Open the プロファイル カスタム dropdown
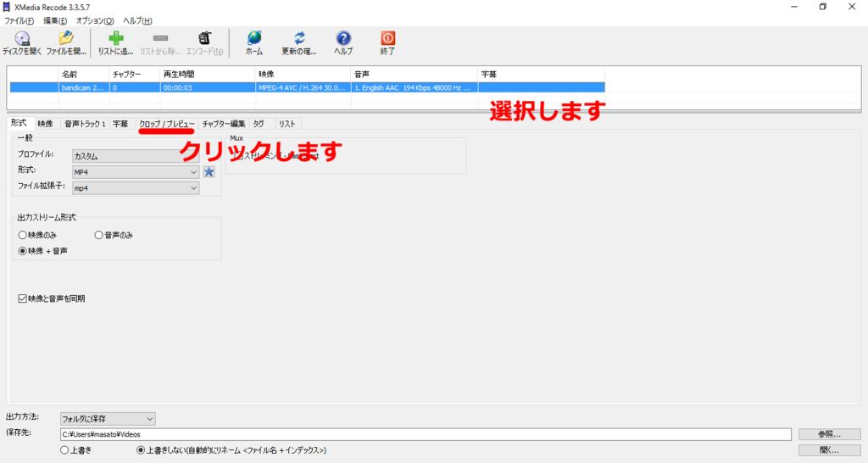Image resolution: width=868 pixels, height=463 pixels. (x=136, y=156)
